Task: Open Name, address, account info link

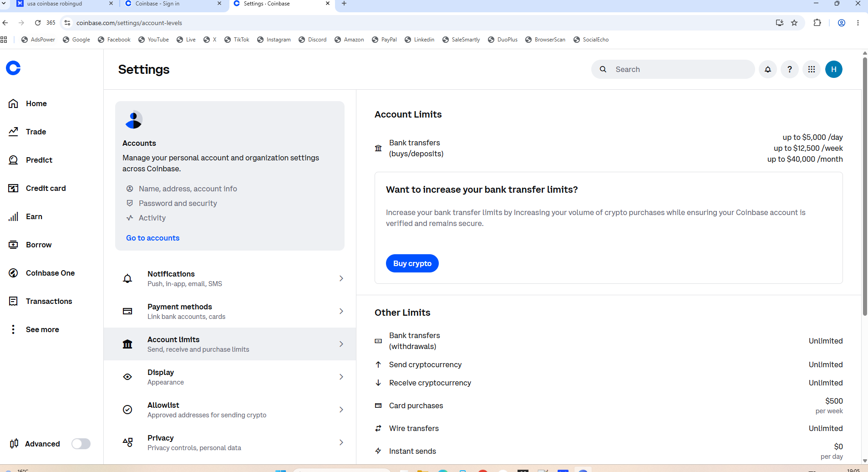Action: click(188, 189)
